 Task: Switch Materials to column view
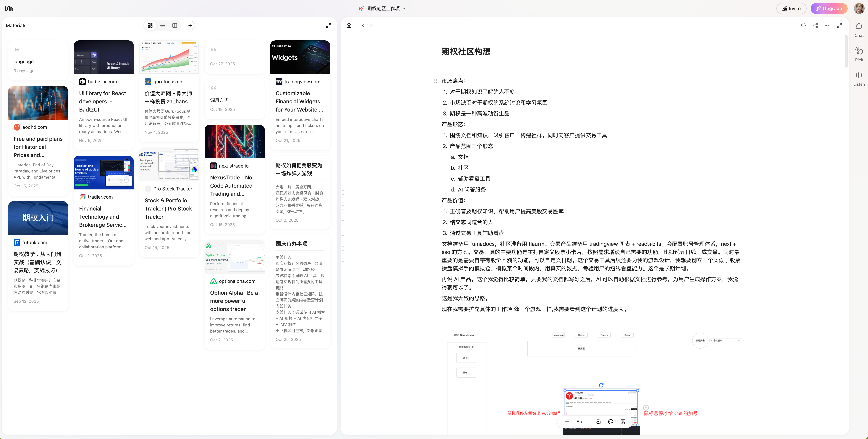pos(174,26)
